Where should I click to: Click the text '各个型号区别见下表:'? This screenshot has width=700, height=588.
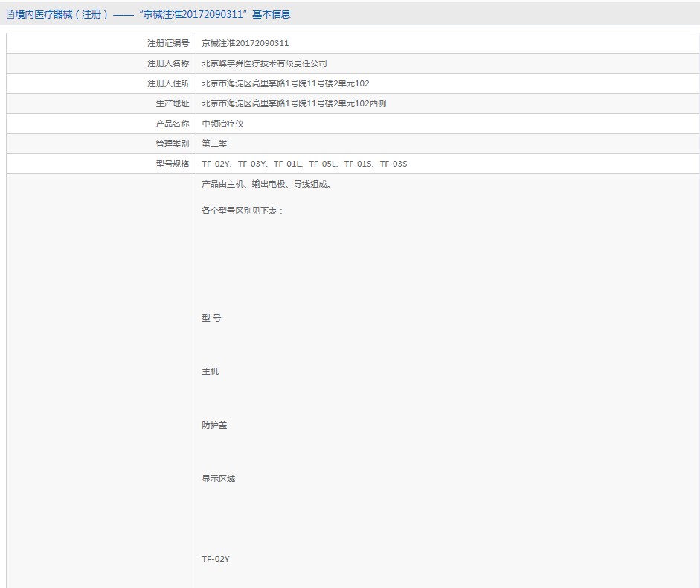[x=243, y=211]
